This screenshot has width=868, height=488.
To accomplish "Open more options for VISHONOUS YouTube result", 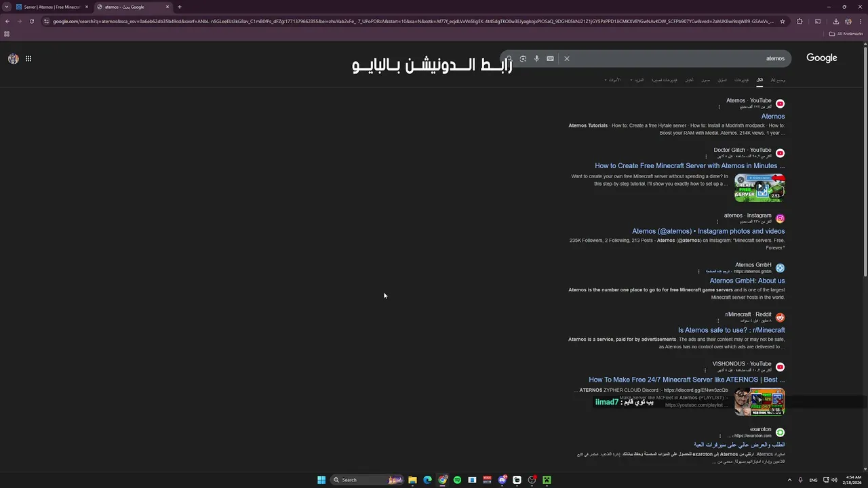I will 705,370.
